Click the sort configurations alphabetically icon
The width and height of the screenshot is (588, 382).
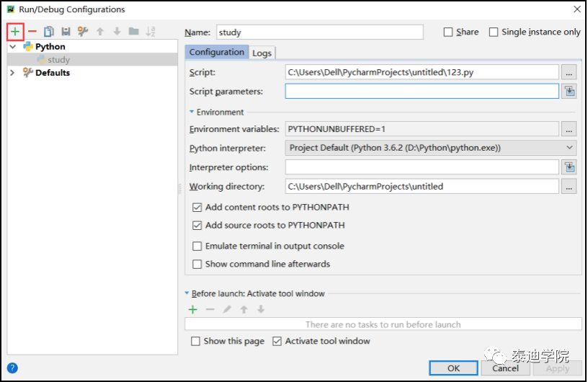(x=151, y=32)
